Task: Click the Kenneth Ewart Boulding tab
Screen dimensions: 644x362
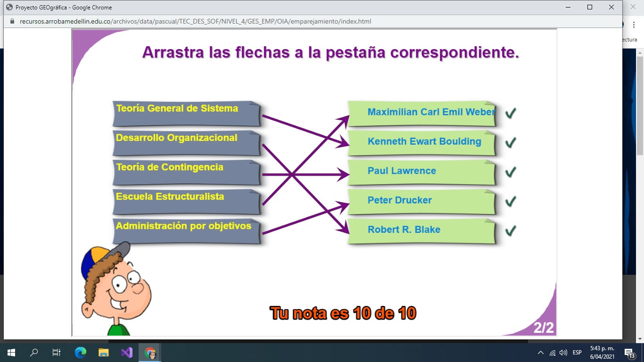Action: point(422,143)
